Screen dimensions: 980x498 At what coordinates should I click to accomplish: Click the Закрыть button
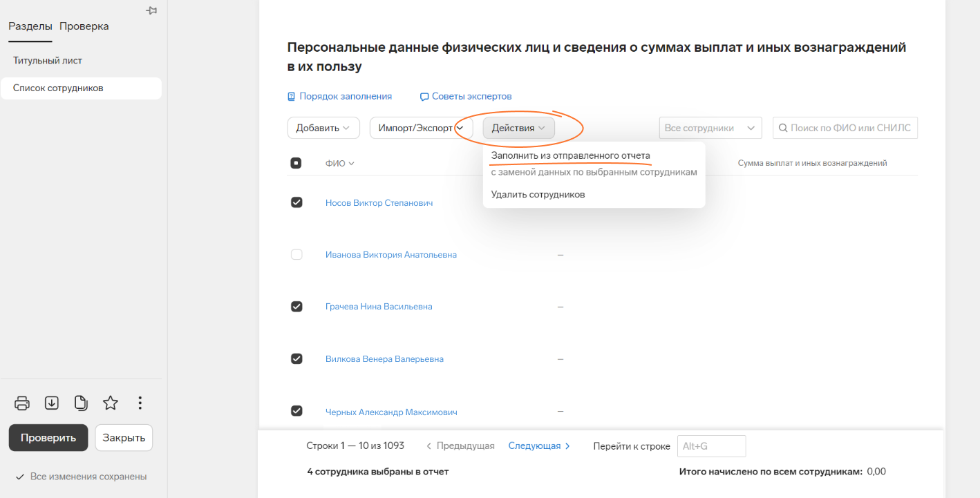(x=124, y=438)
